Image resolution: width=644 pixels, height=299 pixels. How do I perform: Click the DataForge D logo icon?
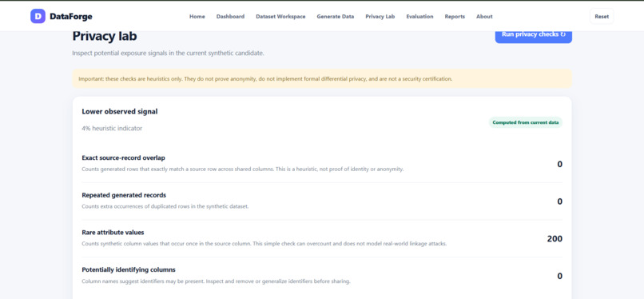coord(38,17)
